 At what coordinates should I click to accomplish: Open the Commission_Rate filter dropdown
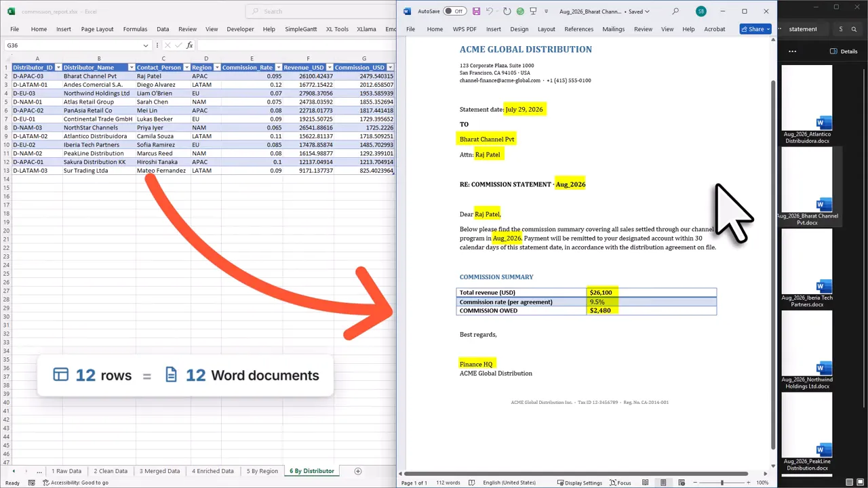tap(278, 68)
